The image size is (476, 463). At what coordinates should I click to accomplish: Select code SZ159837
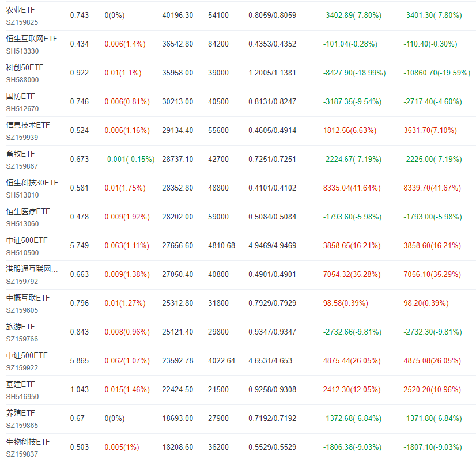pos(22,455)
